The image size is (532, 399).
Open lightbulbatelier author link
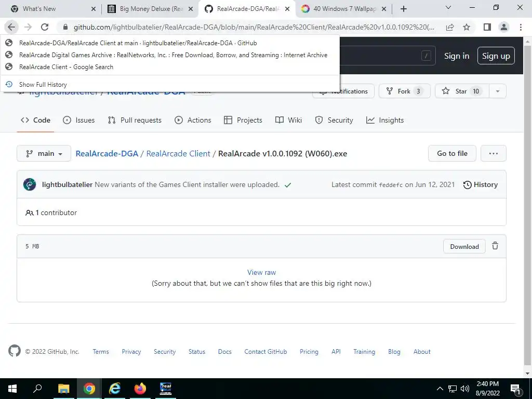coord(67,184)
